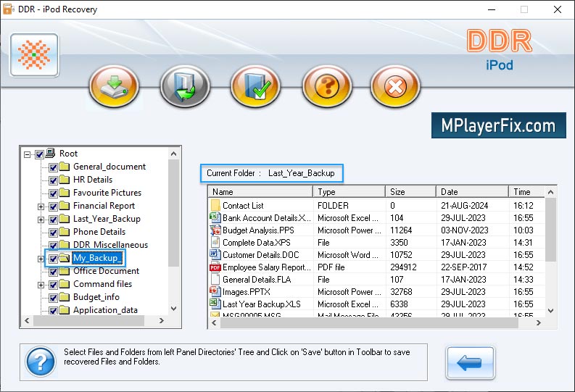Click the left arrow of file list horizontal scrollbar
Screen dimensions: 575x392
tap(214, 322)
